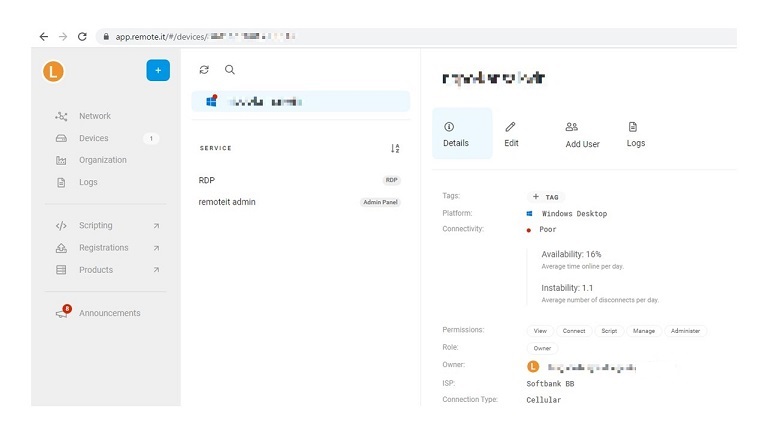Click the sidebar Logs document icon
This screenshot has width=768, height=432.
pos(61,182)
